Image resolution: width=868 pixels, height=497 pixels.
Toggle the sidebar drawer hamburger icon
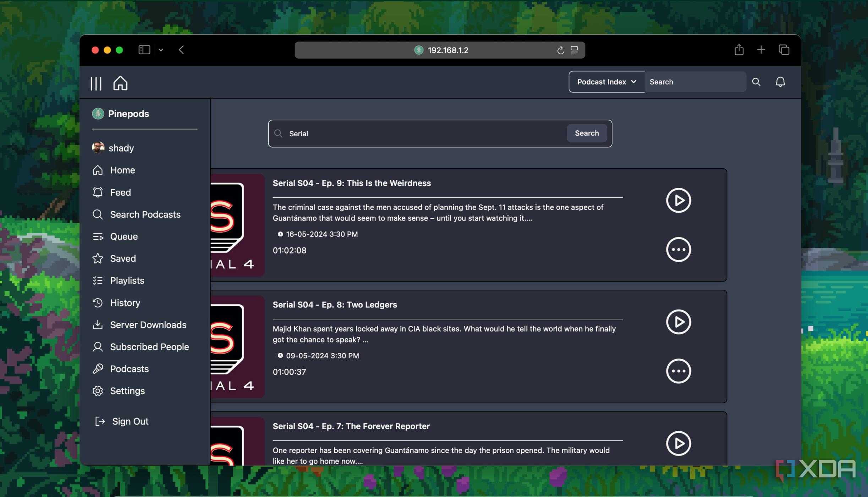[96, 83]
